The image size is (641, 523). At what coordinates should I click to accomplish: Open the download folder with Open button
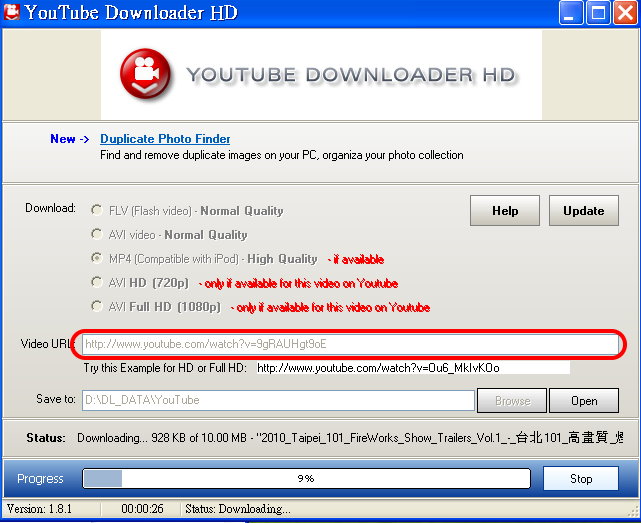[584, 401]
